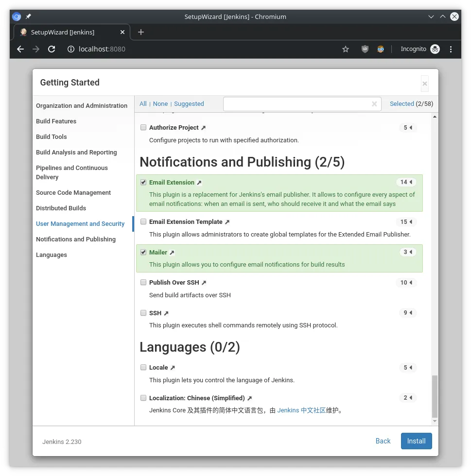Expand Email Extension's 14 dependencies badge
The width and height of the screenshot is (471, 476).
(406, 182)
